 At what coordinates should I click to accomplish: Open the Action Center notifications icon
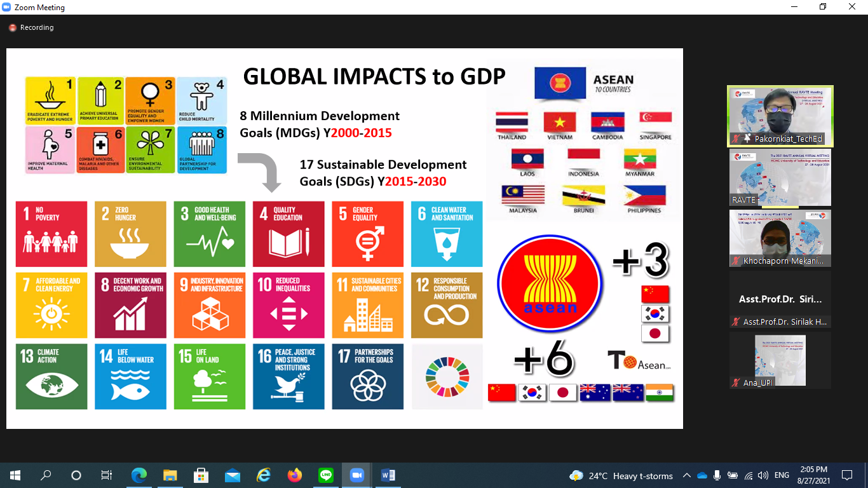pos(846,475)
